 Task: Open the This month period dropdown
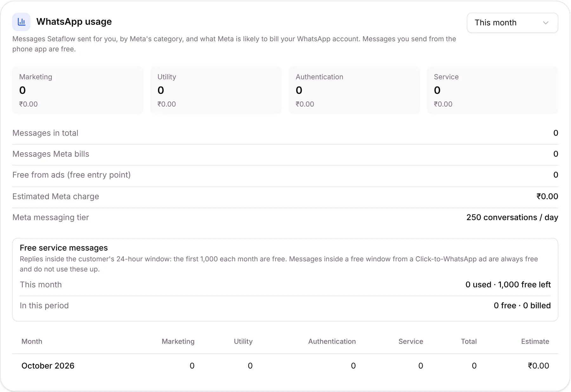tap(512, 23)
